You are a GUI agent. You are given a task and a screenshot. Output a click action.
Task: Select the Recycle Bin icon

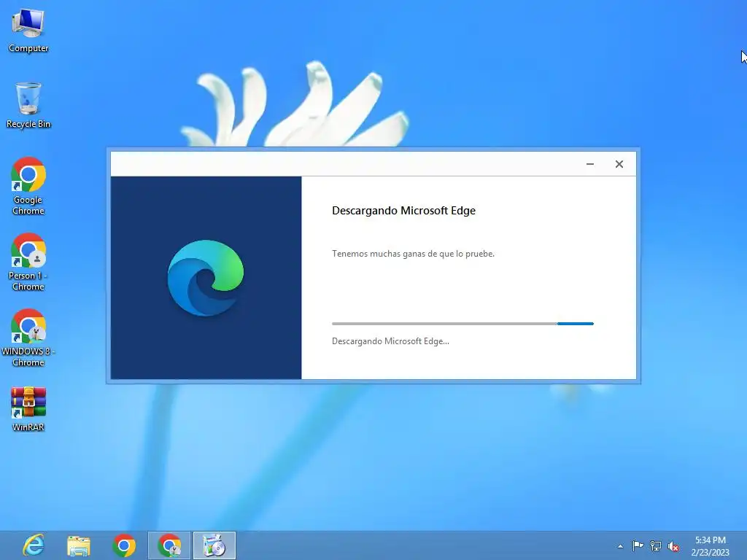(x=28, y=106)
